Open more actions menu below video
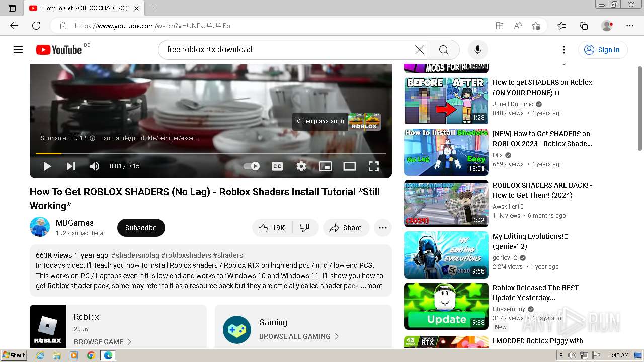 coord(383,228)
